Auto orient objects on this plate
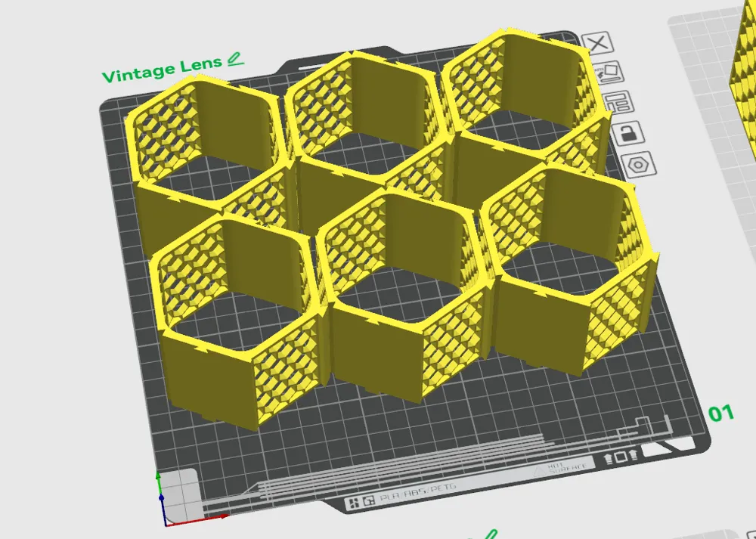The height and width of the screenshot is (539, 756). (608, 73)
